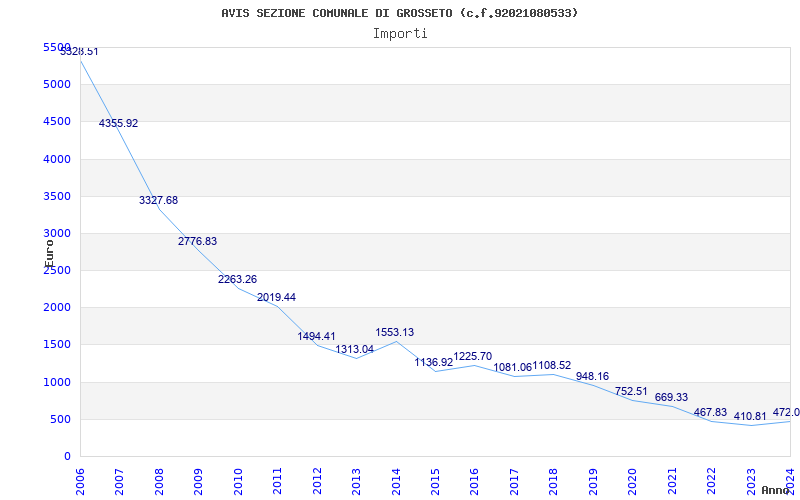Click the 2022 year label

pyautogui.click(x=711, y=482)
